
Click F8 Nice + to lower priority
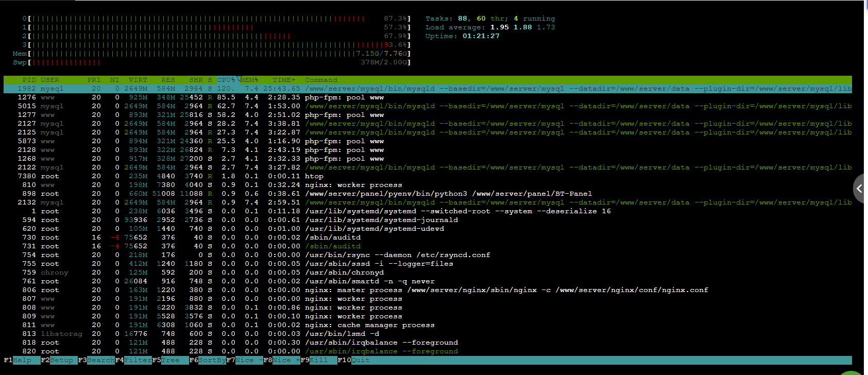click(282, 360)
